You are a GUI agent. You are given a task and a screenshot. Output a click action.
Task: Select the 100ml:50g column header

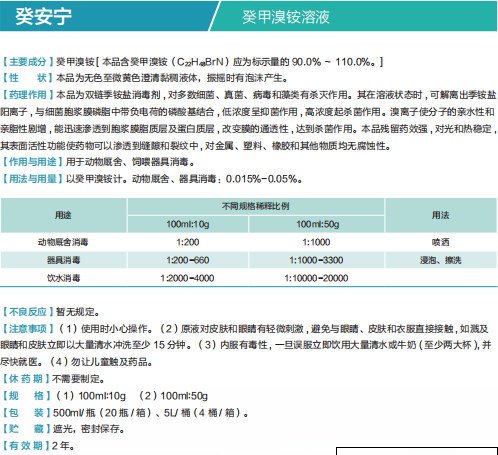[x=317, y=224]
